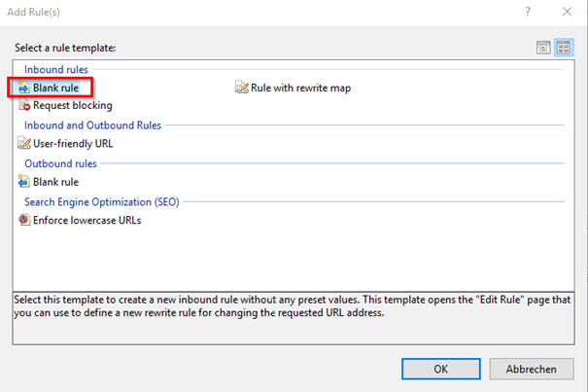Image resolution: width=588 pixels, height=392 pixels.
Task: Click the Request blocking template icon
Action: click(24, 105)
